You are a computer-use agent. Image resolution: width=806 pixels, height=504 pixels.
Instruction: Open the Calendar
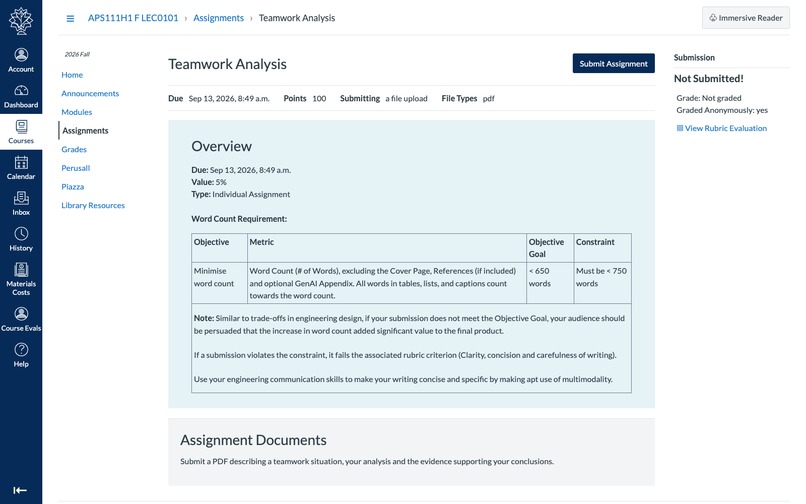[21, 168]
